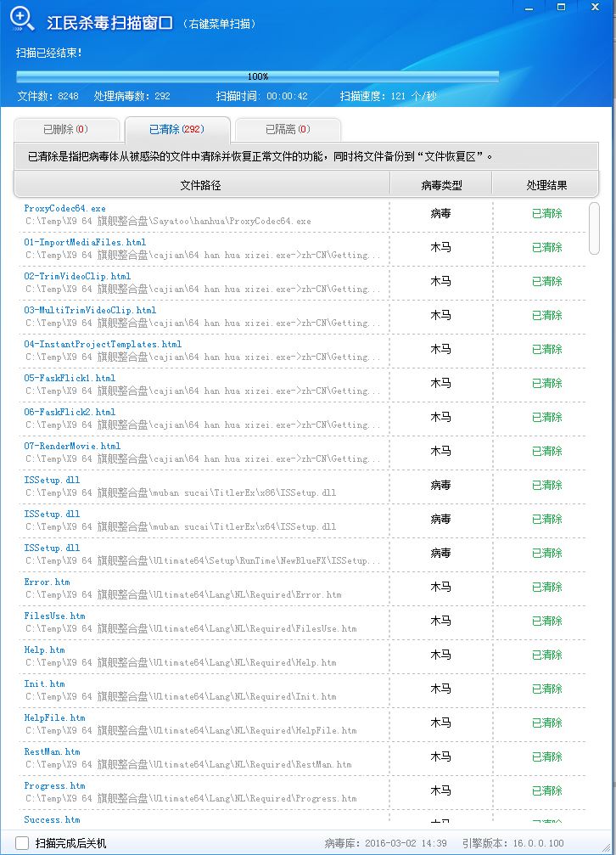This screenshot has width=616, height=855.
Task: Minimize the scan window
Action: click(x=529, y=8)
